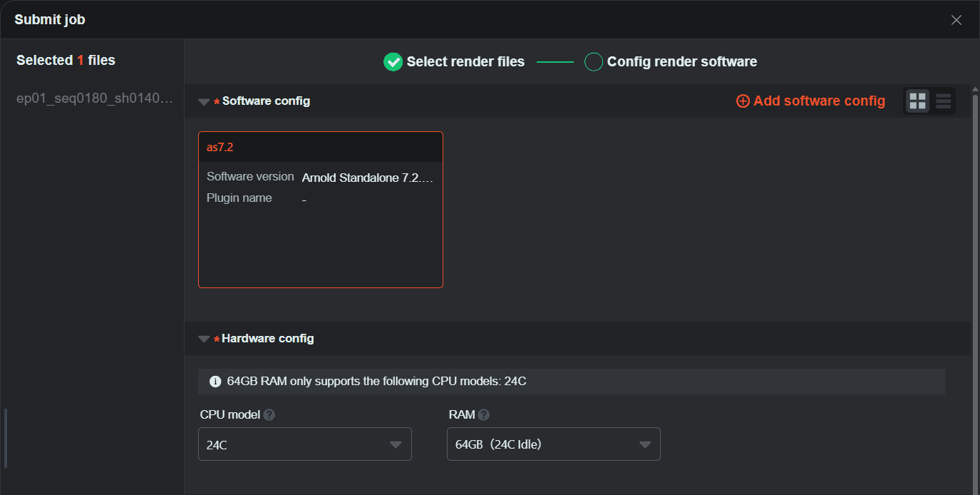Select the empty circle for Config render software
This screenshot has height=495, width=980.
[594, 62]
